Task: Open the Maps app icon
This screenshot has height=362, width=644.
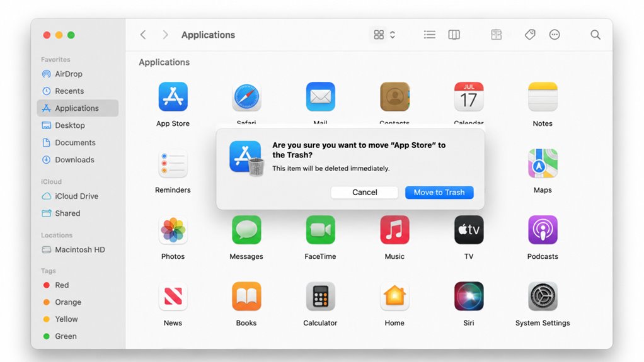Action: 543,163
